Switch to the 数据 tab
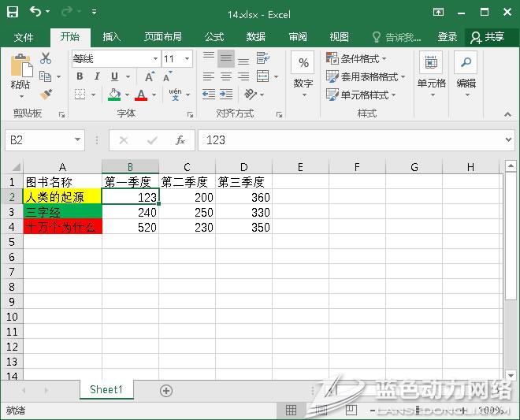 (256, 37)
